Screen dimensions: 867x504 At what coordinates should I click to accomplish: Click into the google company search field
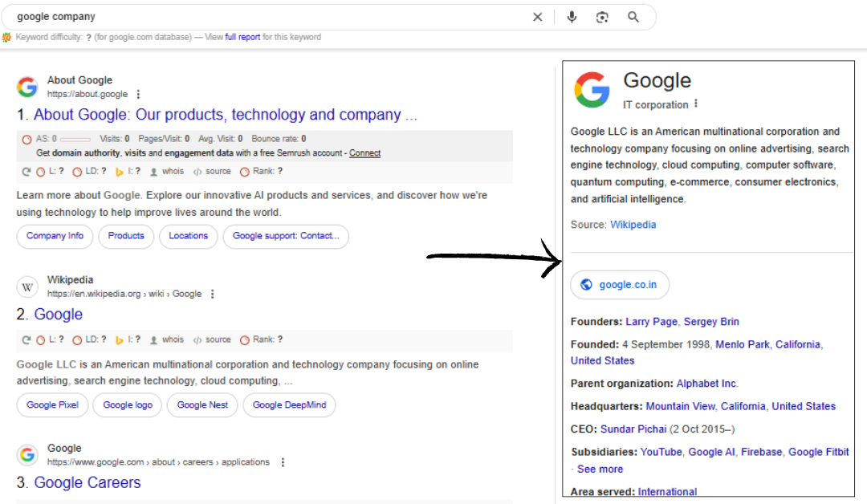(265, 17)
